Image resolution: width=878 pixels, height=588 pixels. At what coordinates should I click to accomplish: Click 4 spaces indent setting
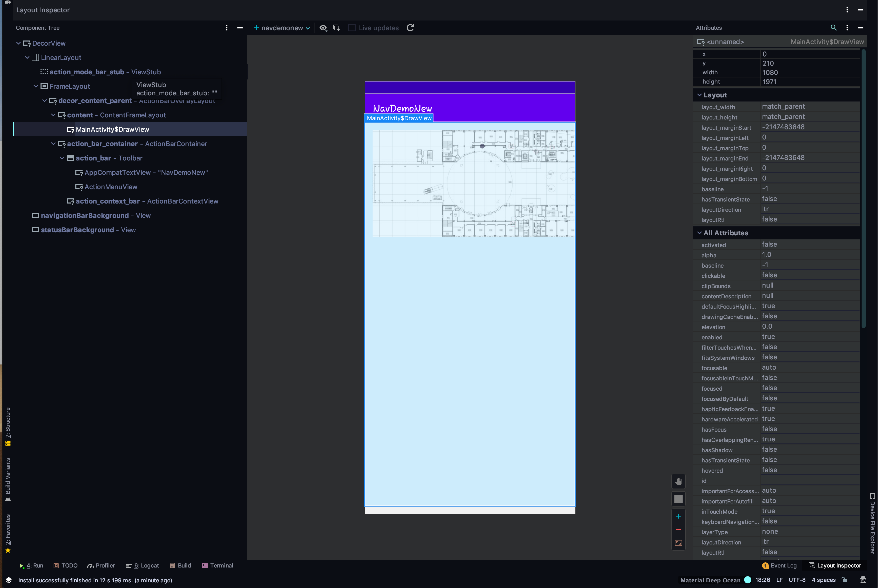[824, 580]
